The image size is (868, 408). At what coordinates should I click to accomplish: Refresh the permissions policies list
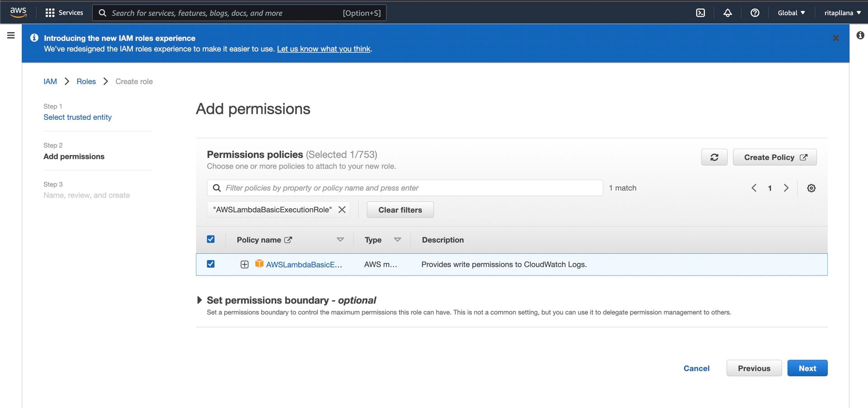click(x=714, y=157)
